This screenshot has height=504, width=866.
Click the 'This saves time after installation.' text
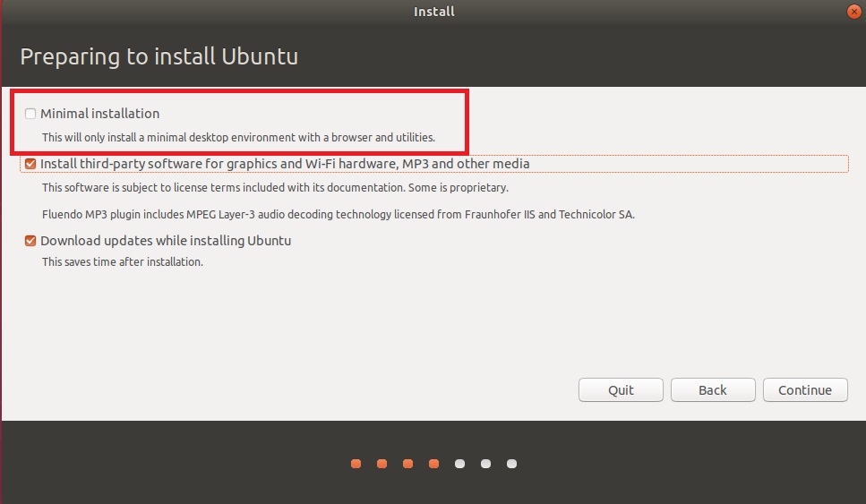coord(123,262)
